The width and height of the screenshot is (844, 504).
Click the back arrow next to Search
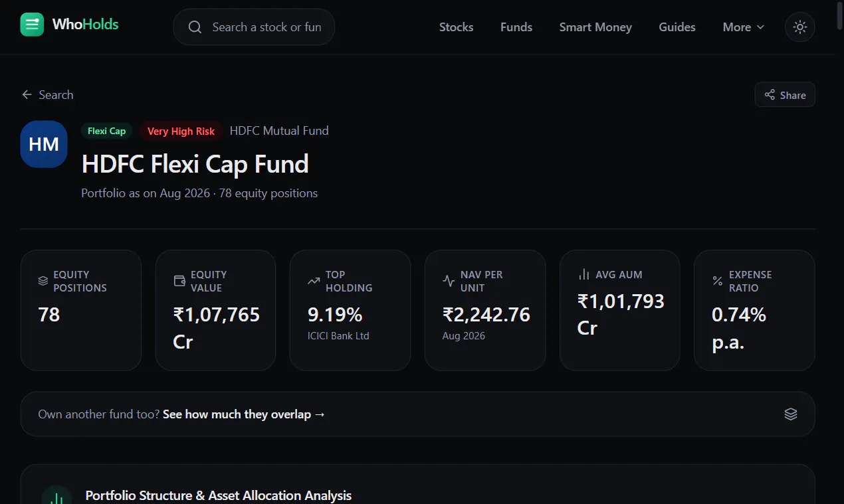pyautogui.click(x=27, y=95)
